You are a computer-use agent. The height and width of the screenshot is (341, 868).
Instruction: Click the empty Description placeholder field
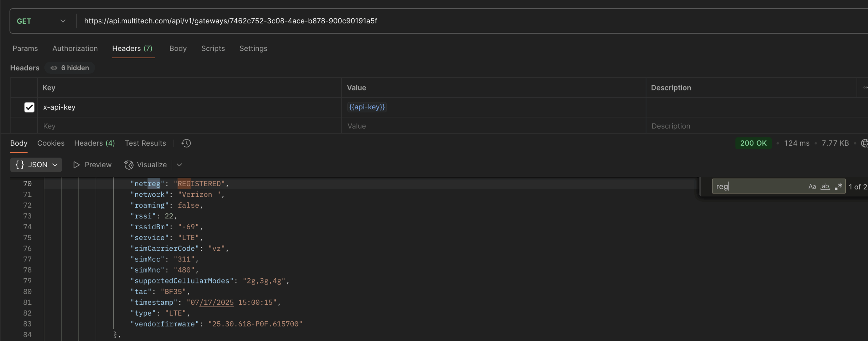pos(756,126)
